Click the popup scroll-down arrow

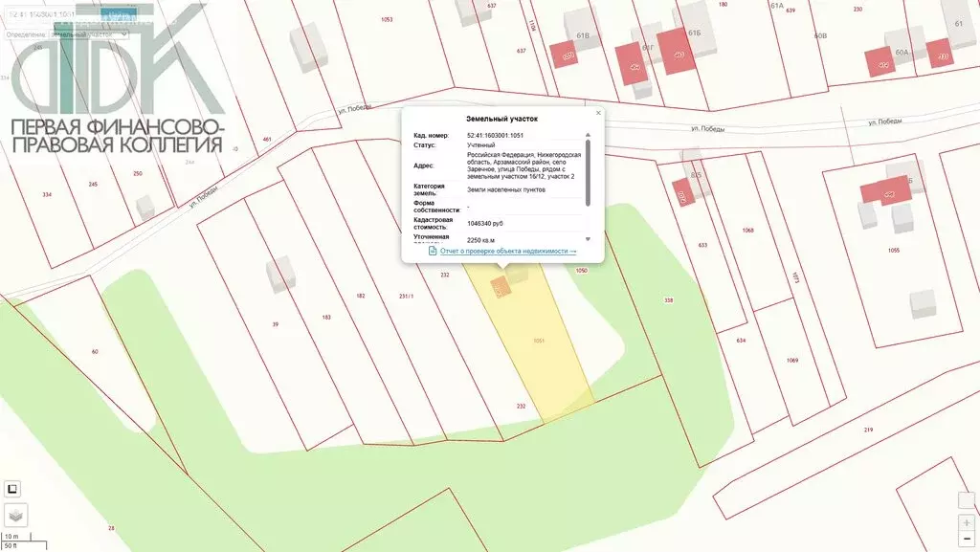click(x=588, y=239)
